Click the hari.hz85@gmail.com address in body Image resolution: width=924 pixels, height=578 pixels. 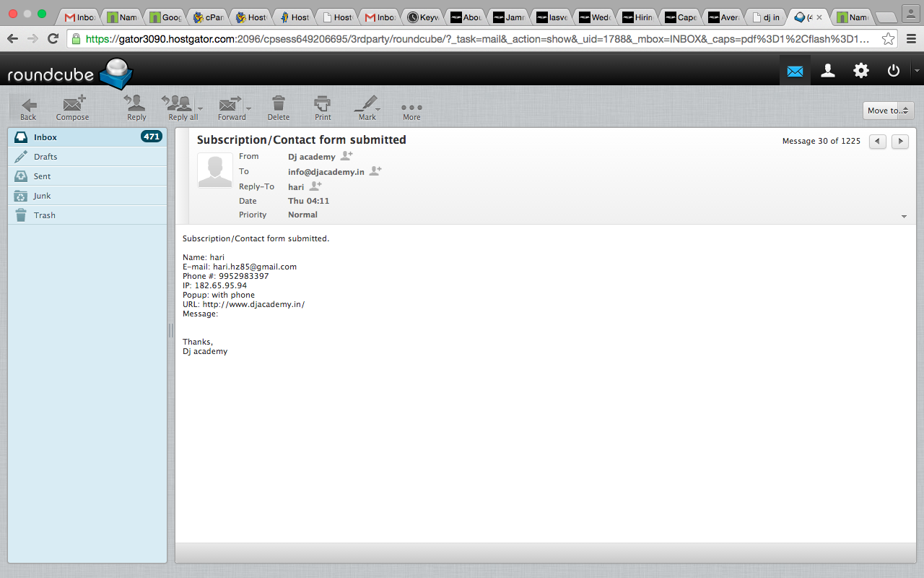(255, 267)
